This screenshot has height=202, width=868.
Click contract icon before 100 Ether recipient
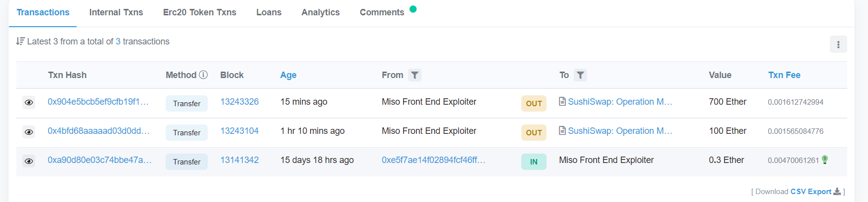pos(562,131)
